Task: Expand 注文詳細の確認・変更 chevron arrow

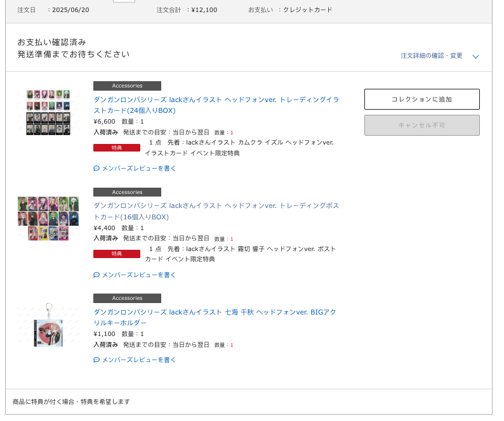Action: tap(475, 57)
